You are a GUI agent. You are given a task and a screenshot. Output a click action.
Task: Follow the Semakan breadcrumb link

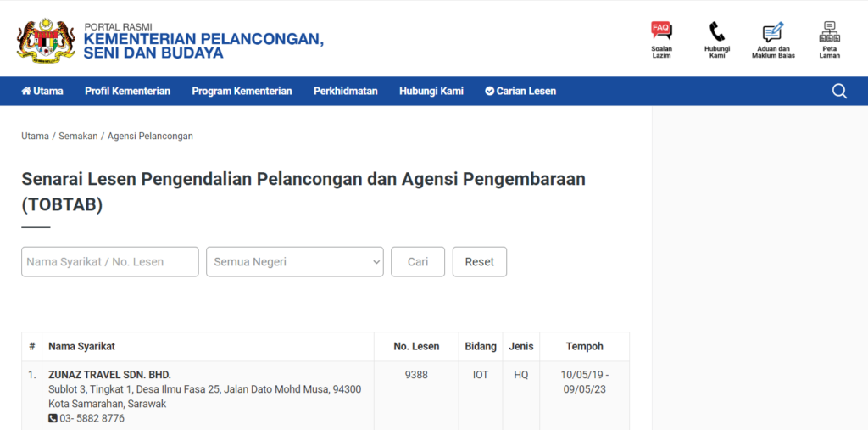point(78,136)
